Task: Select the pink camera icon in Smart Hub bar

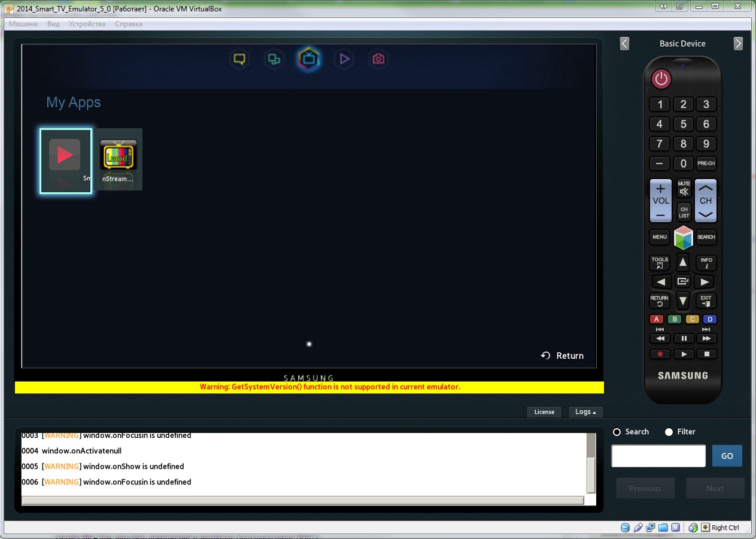Action: [x=378, y=59]
